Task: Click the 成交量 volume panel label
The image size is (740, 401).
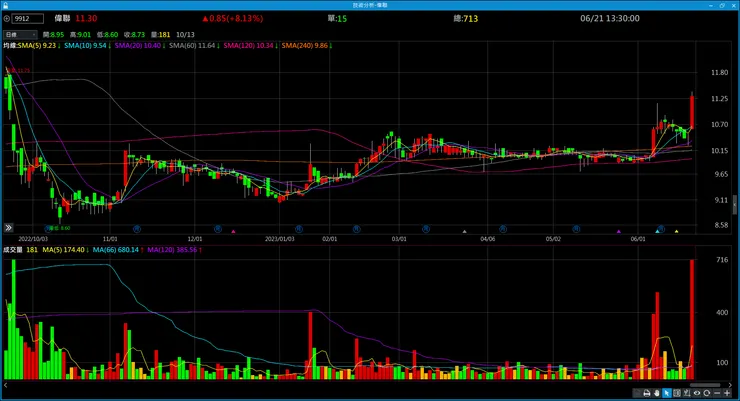Action: tap(13, 250)
